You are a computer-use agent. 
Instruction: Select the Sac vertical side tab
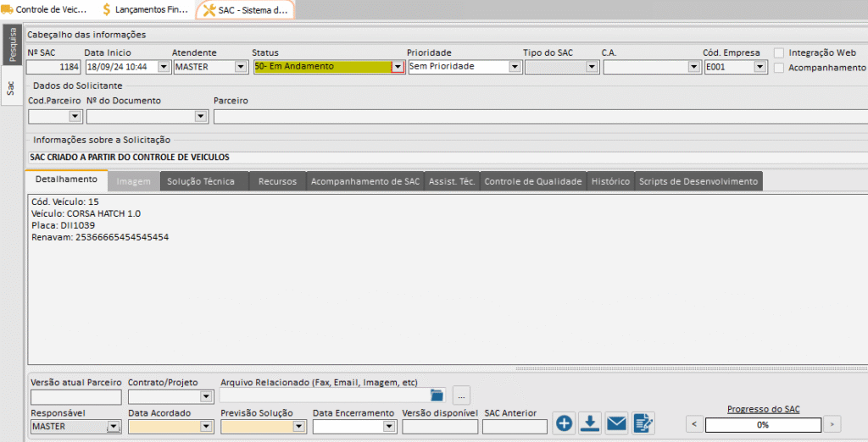[11, 87]
